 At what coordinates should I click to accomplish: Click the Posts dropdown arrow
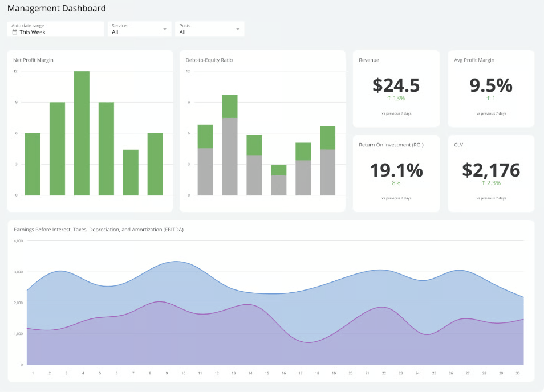(x=238, y=29)
